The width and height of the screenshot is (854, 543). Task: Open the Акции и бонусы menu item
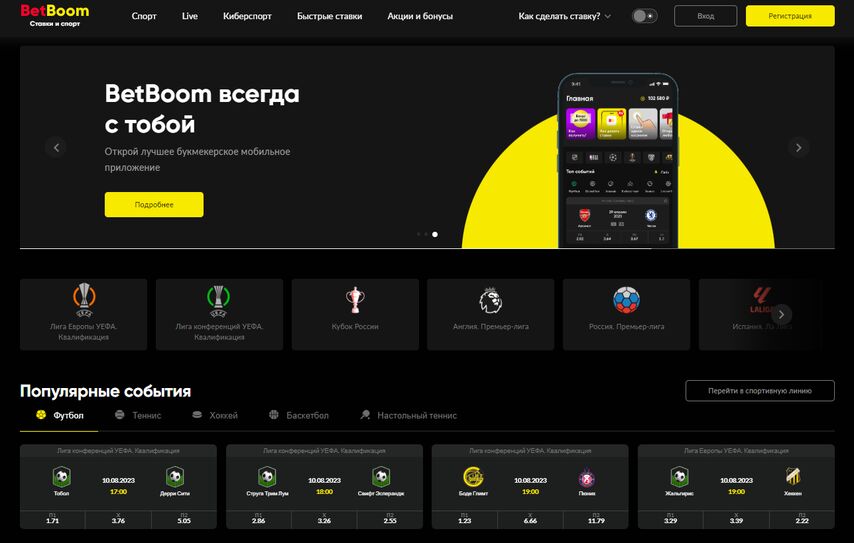420,16
